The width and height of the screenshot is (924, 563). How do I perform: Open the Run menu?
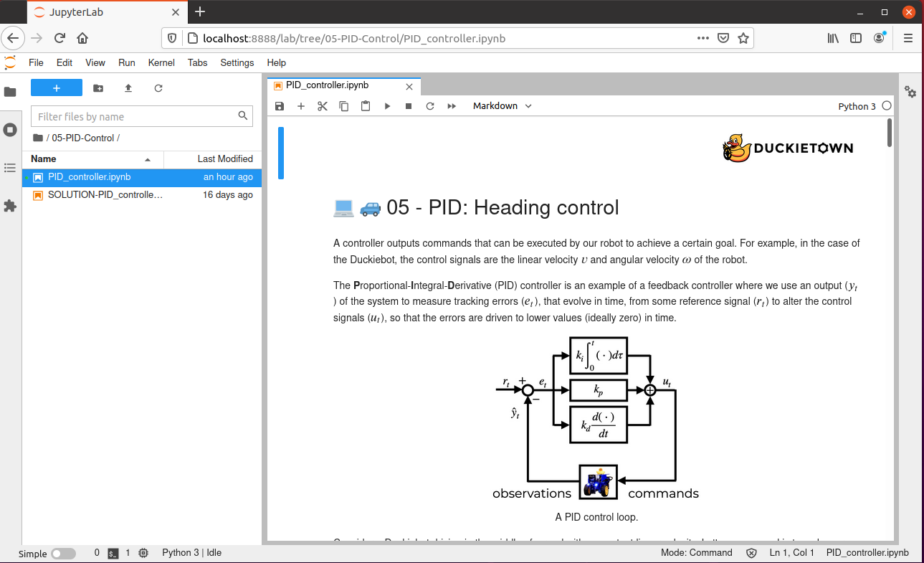tap(127, 62)
